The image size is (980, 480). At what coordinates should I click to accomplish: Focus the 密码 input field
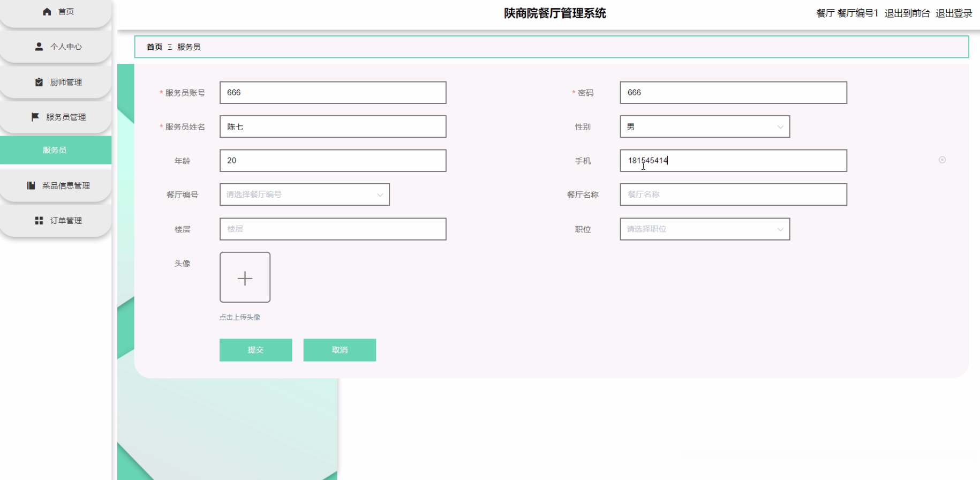(x=734, y=93)
